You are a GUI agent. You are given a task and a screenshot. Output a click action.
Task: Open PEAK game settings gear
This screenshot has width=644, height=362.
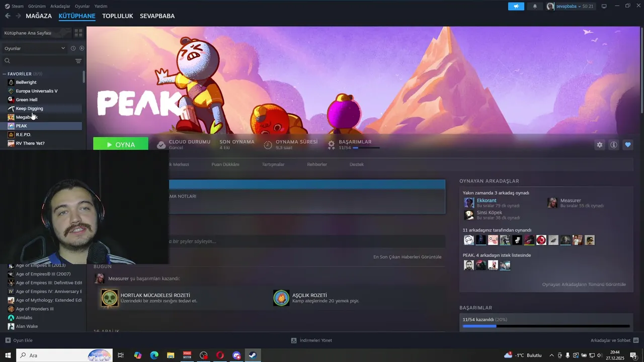(x=600, y=145)
